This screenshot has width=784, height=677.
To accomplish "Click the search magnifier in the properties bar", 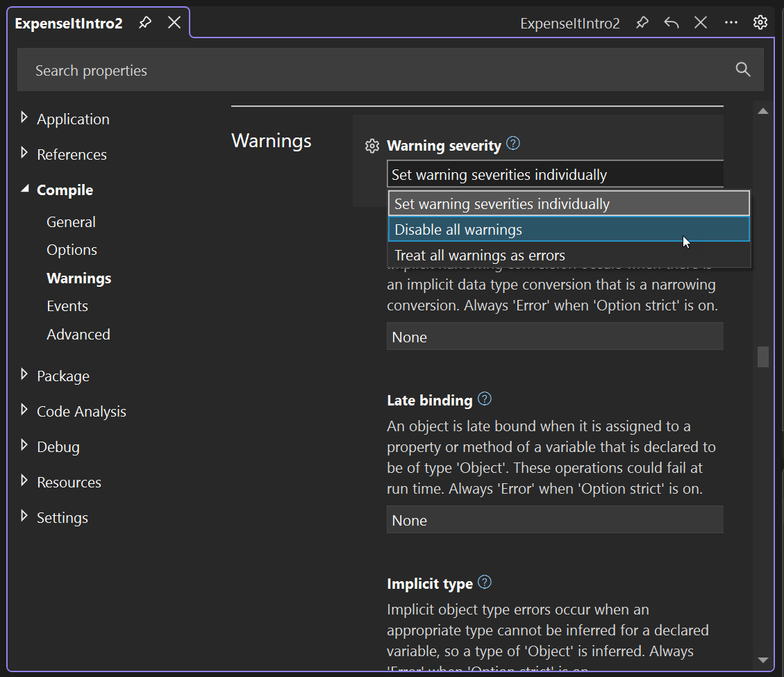I will [x=743, y=69].
